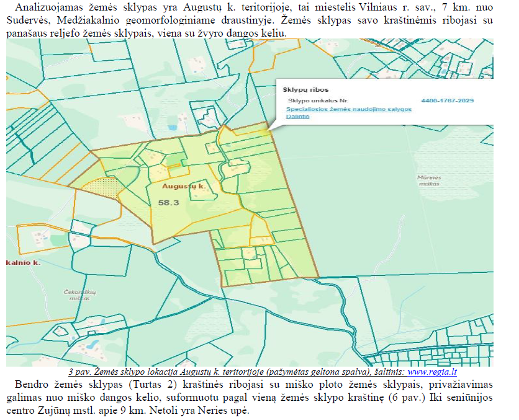Select parcel number 4400-1767-2029

(x=447, y=101)
